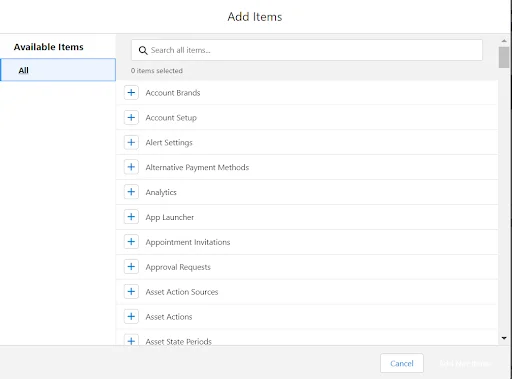Click the Asset State Periods label

(178, 341)
